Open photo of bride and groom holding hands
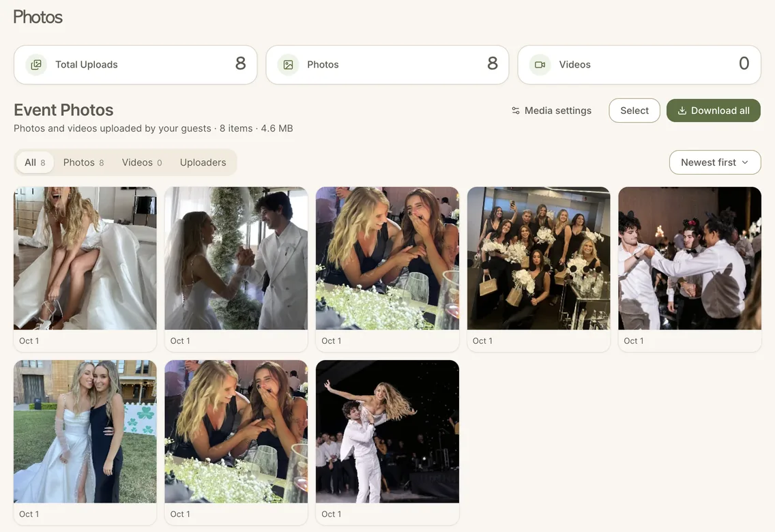This screenshot has height=532, width=775. 236,258
